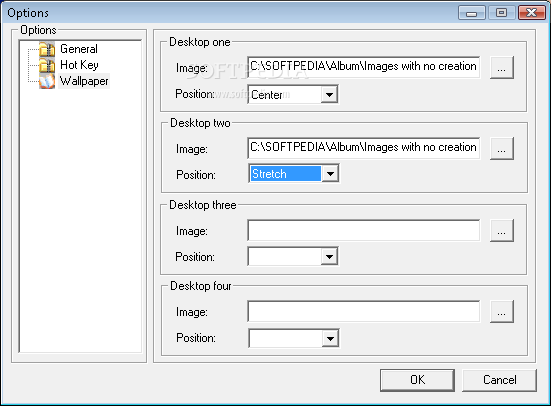Maximize the Options window
551x406 pixels.
tap(501, 13)
